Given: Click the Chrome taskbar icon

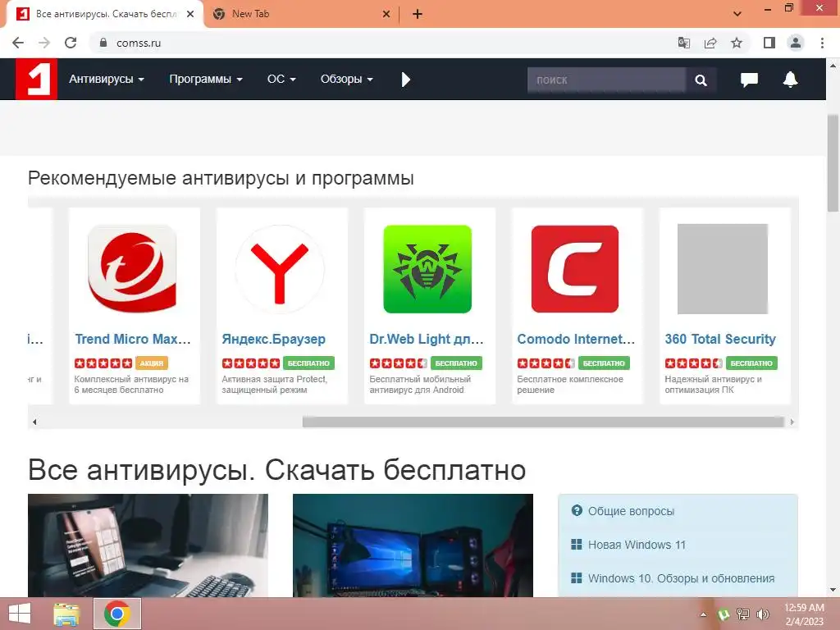Looking at the screenshot, I should 117,614.
